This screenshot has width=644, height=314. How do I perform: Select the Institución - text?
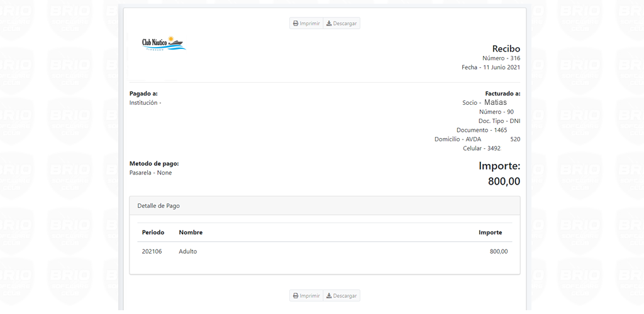(x=145, y=102)
